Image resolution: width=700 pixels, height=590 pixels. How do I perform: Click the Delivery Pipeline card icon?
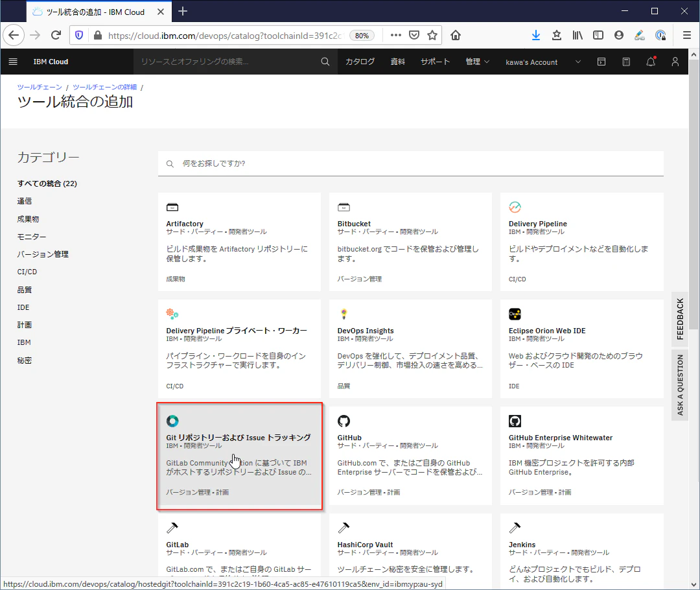(x=515, y=207)
